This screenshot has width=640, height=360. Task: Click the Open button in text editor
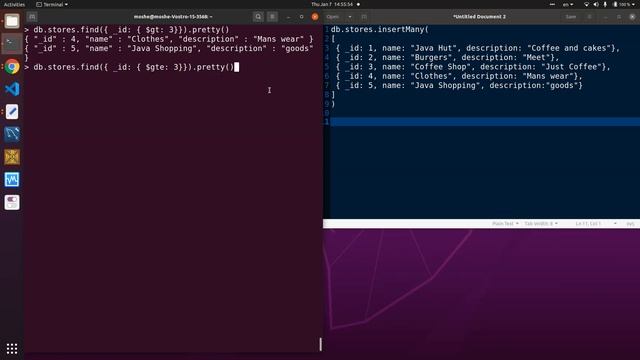click(x=333, y=17)
